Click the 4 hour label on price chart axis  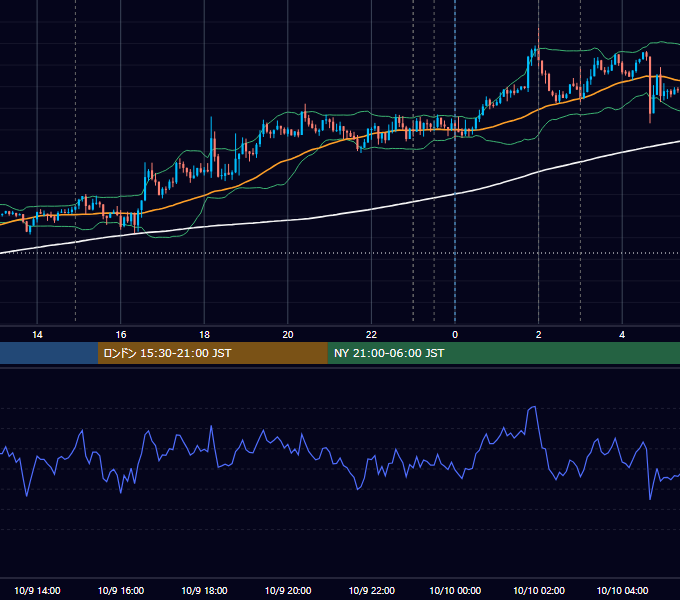pyautogui.click(x=622, y=335)
